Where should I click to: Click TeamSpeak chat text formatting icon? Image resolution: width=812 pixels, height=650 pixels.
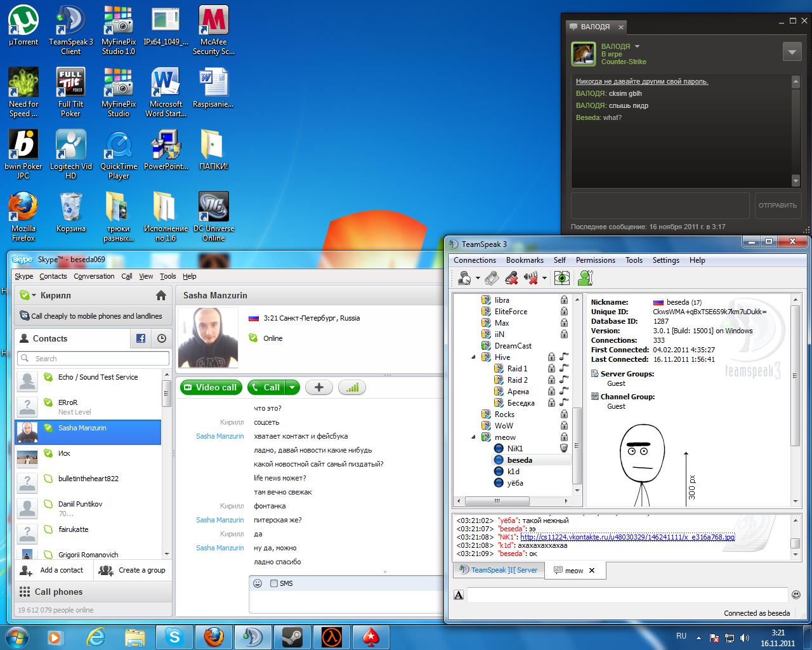coord(459,595)
